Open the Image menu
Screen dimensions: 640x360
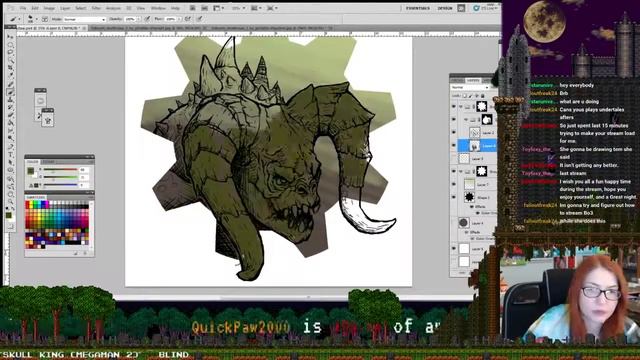[49, 8]
